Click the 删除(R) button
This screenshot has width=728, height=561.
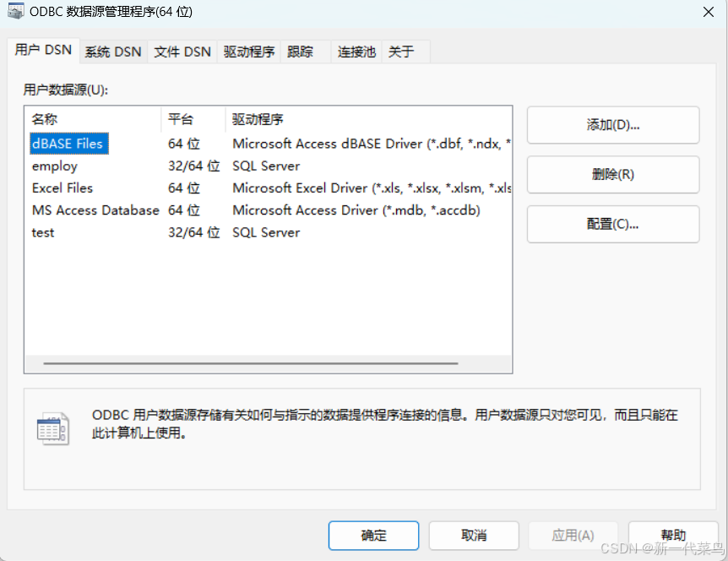[x=612, y=174]
